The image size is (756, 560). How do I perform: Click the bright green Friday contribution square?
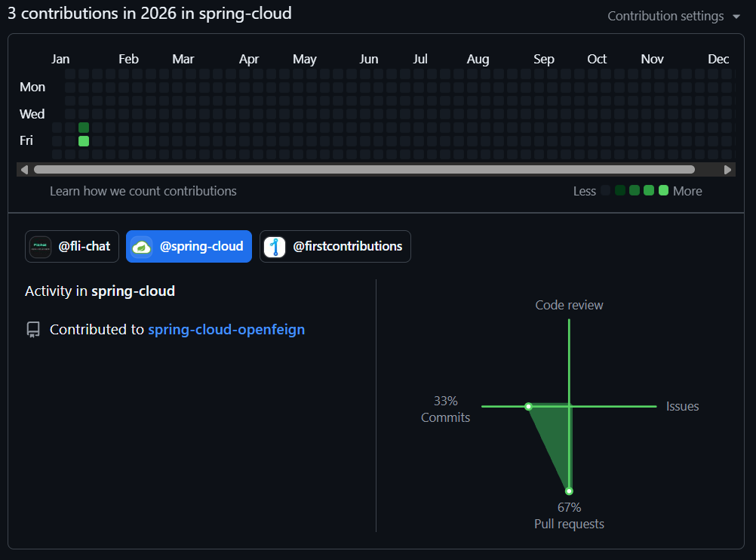coord(84,141)
